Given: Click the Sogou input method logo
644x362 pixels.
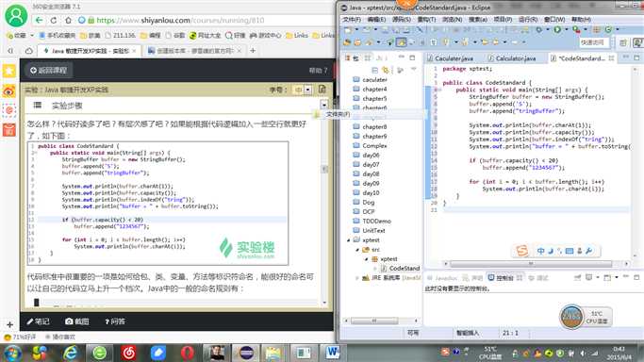Looking at the screenshot, I should 522,251.
